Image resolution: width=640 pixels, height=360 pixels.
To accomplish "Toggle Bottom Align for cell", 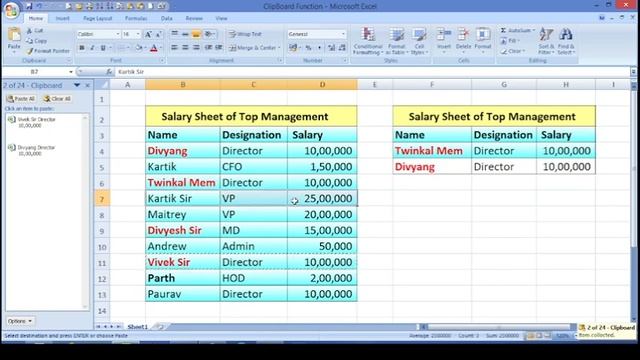I will tap(196, 34).
